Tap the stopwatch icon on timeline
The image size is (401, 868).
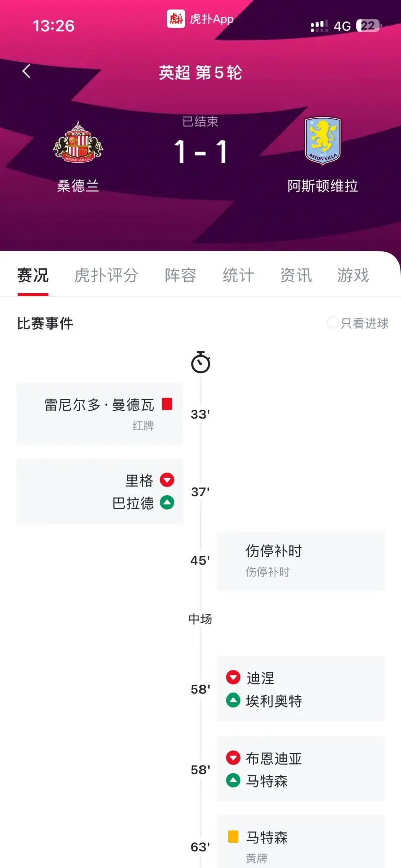tap(200, 362)
